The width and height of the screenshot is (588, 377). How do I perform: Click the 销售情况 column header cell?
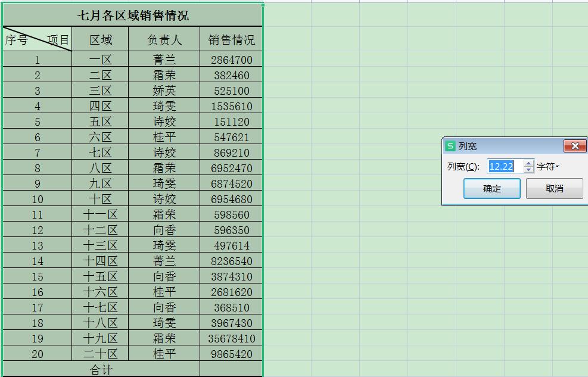(x=231, y=39)
